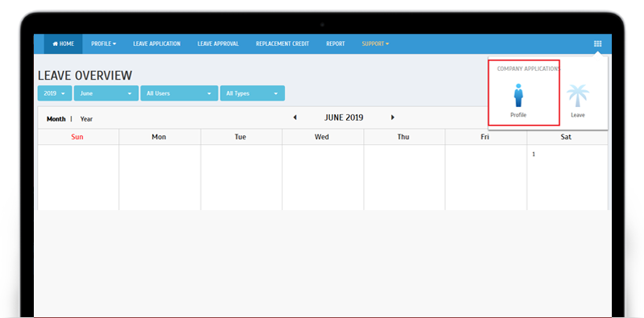Switch calendar to Month view

coord(56,118)
